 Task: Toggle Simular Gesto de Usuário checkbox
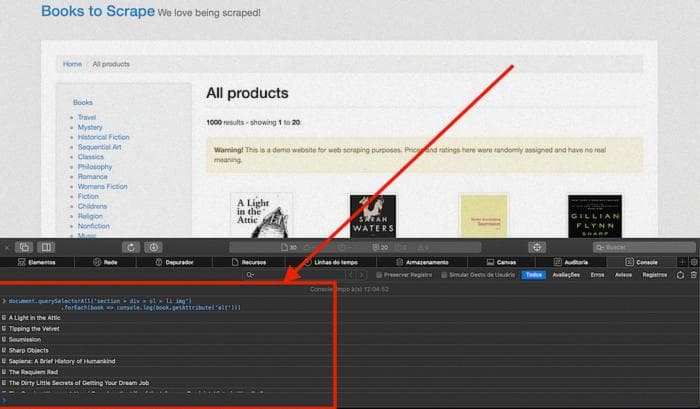click(x=443, y=274)
